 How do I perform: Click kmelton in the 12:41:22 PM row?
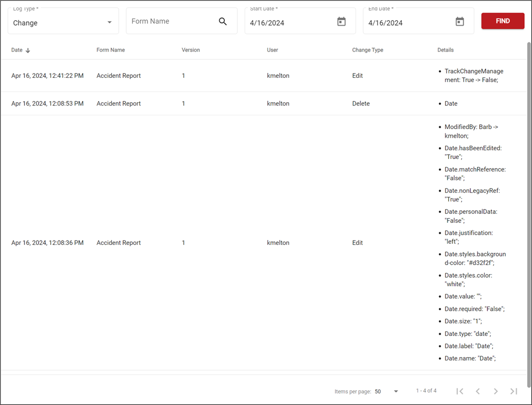pos(278,76)
